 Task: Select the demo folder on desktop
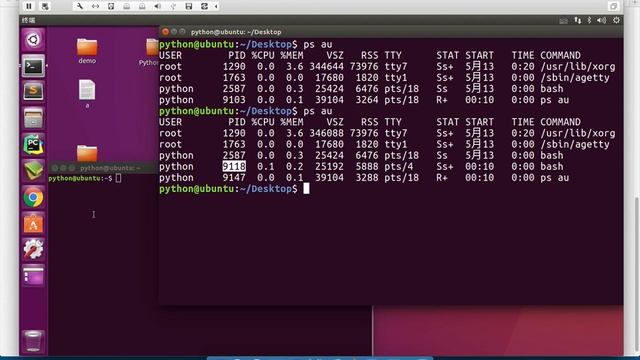(87, 51)
